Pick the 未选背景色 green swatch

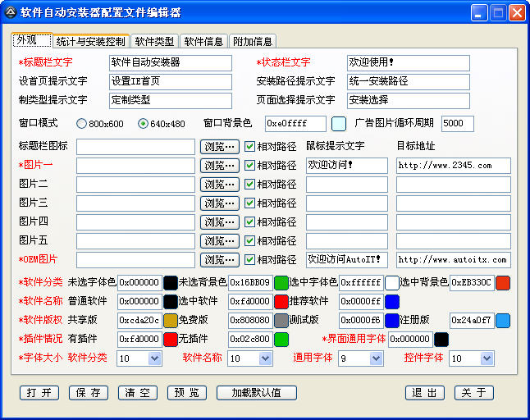(281, 283)
